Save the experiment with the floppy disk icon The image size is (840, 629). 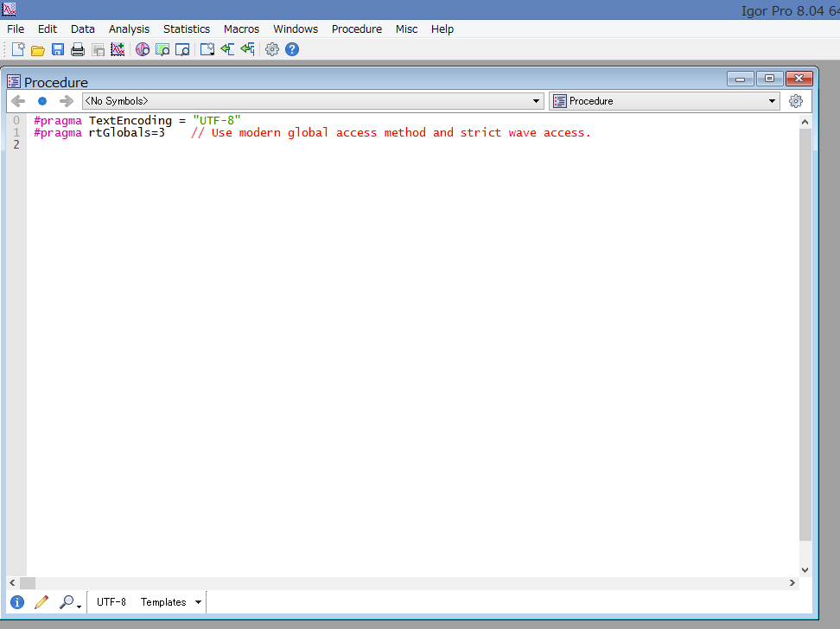(x=58, y=49)
